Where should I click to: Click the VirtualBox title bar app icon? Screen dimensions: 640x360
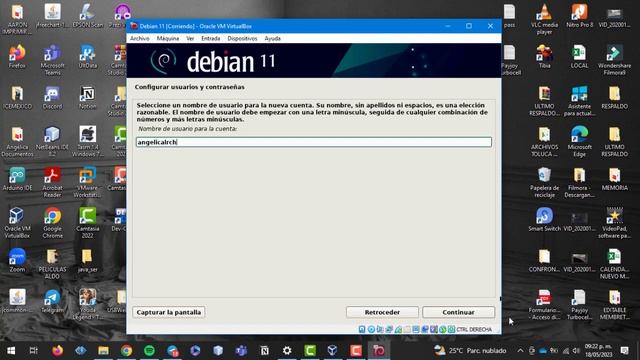tap(134, 26)
